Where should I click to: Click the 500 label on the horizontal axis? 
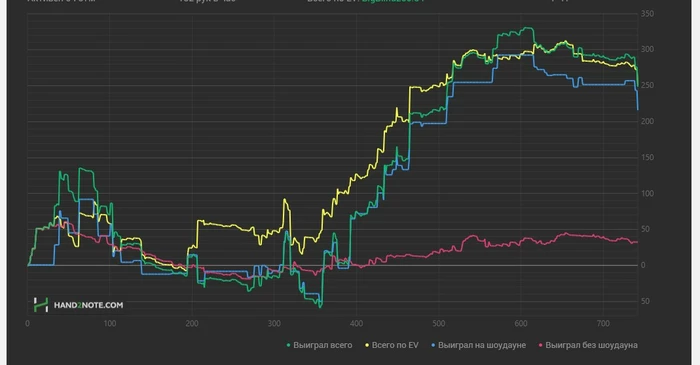coord(439,324)
